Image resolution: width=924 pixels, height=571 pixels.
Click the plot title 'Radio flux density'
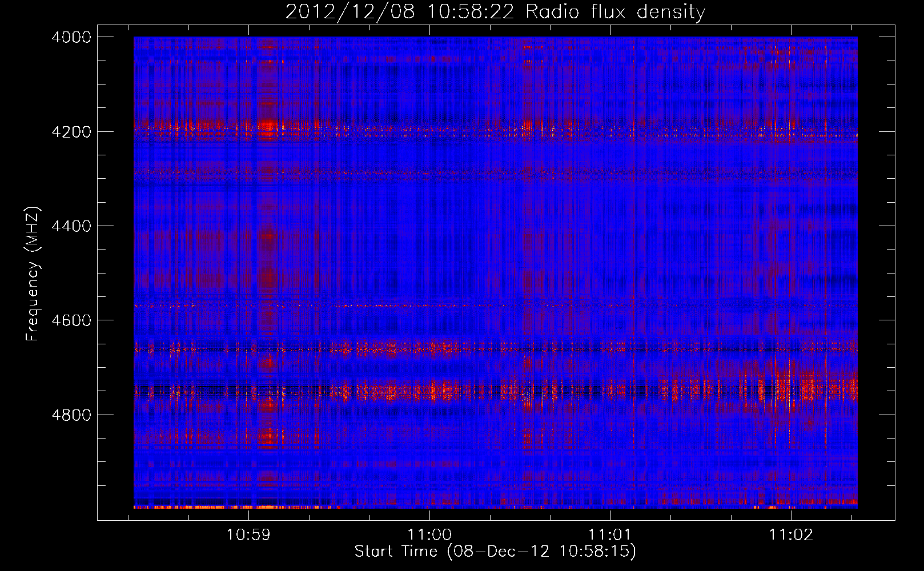click(615, 12)
